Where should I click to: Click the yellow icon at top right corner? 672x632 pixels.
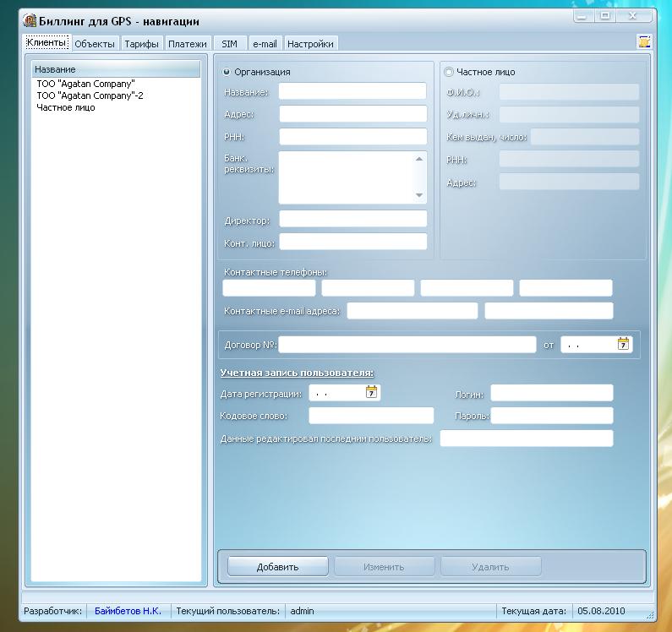click(644, 41)
